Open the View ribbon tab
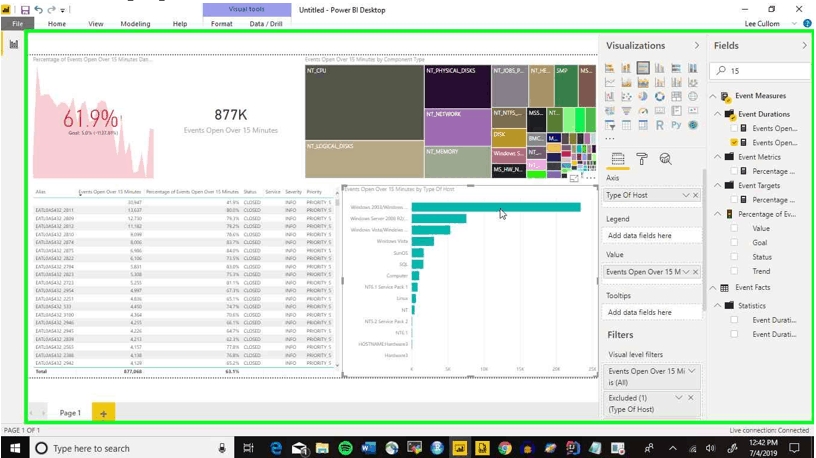The width and height of the screenshot is (816, 458). (96, 23)
